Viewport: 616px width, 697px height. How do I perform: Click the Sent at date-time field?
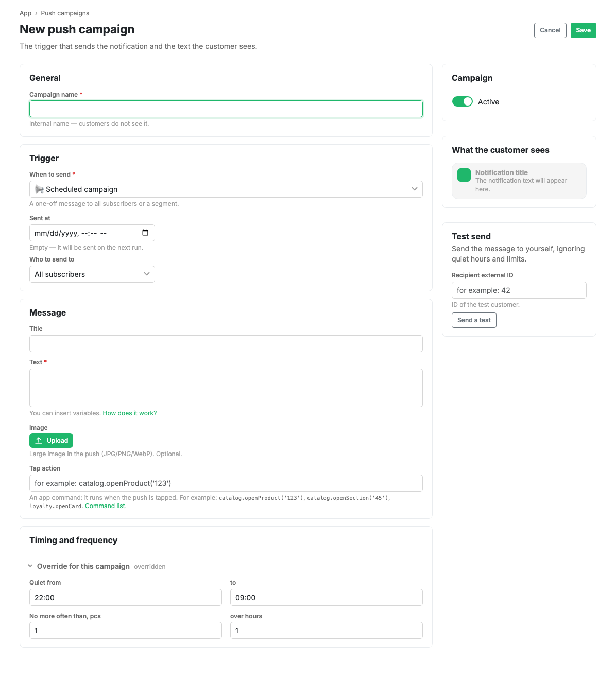point(92,233)
